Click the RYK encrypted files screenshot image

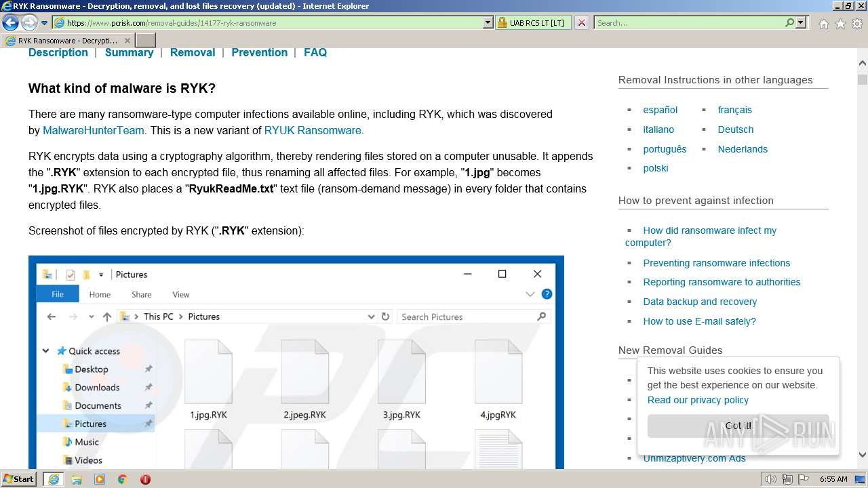pos(296,362)
